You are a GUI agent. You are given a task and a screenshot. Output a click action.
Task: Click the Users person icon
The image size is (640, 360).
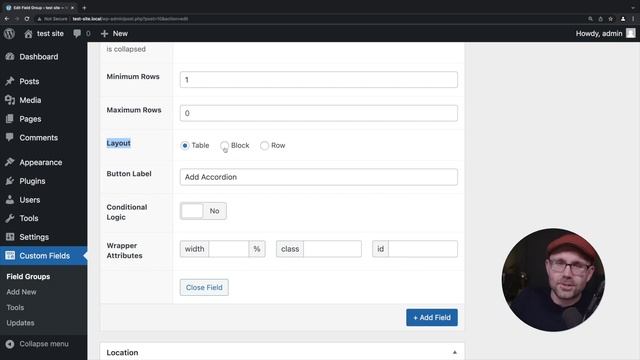click(x=10, y=200)
